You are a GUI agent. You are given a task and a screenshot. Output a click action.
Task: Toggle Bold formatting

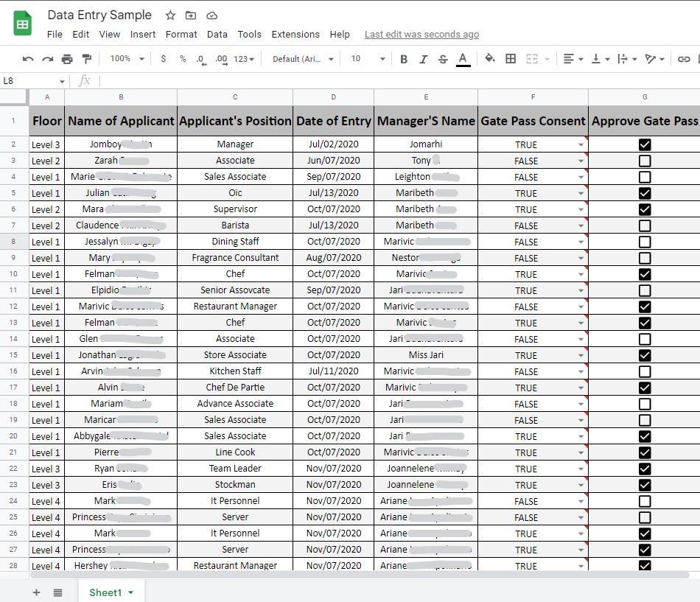click(404, 59)
